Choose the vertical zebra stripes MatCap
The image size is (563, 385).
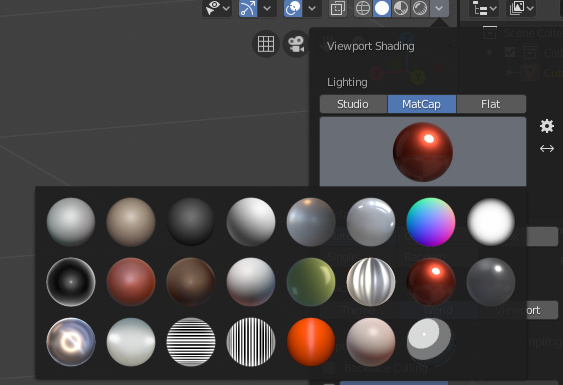click(251, 342)
